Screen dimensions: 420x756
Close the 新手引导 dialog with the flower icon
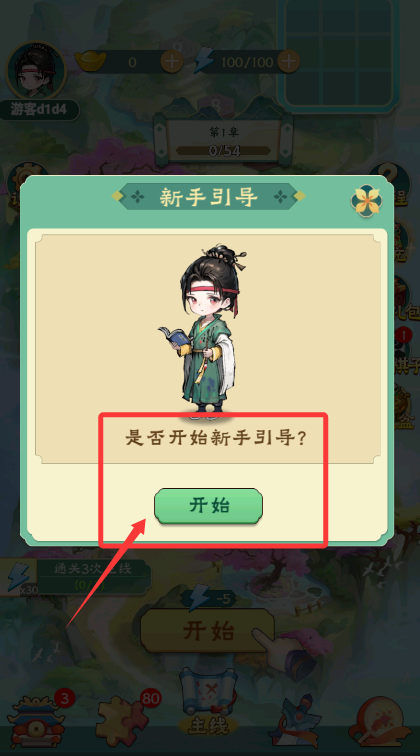point(366,200)
